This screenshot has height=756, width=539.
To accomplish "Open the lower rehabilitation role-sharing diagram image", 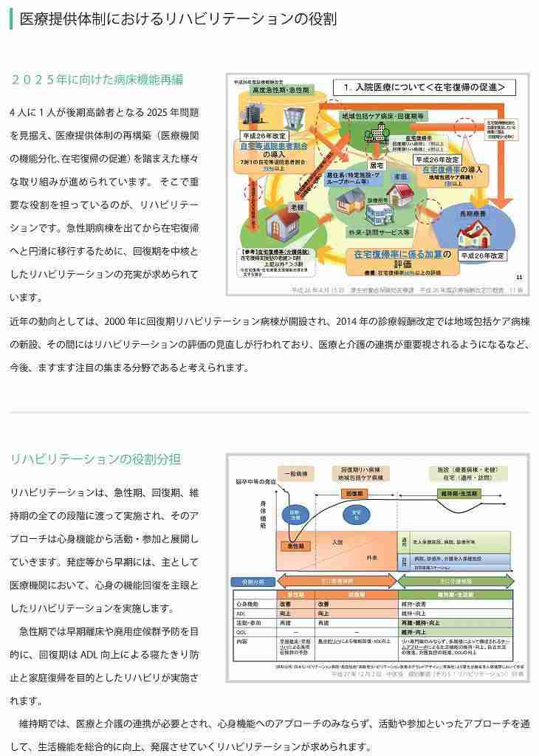I will coord(378,568).
